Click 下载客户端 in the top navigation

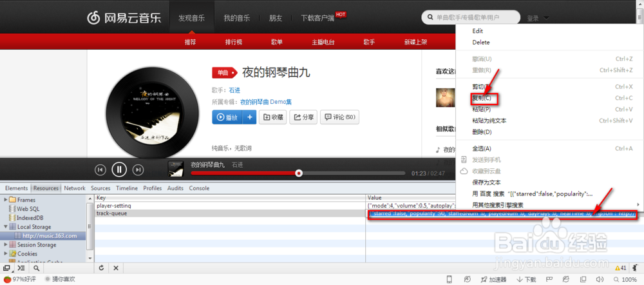[x=317, y=18]
